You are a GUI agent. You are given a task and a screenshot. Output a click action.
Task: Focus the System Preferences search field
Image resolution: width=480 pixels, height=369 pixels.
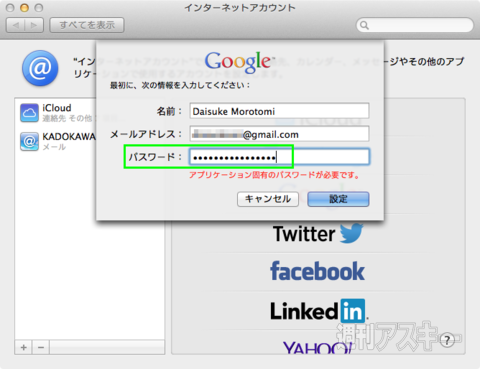[x=415, y=25]
